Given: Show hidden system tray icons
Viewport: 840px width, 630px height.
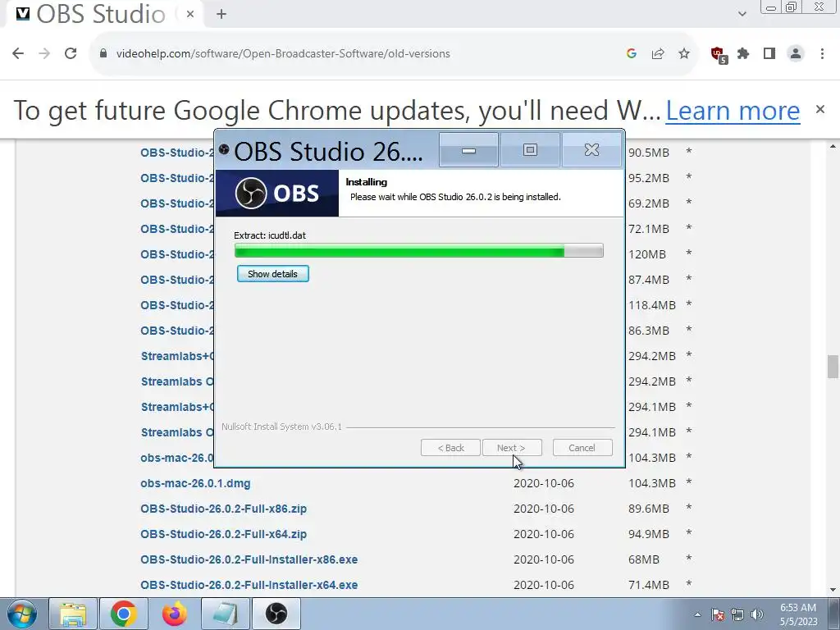Looking at the screenshot, I should click(697, 614).
